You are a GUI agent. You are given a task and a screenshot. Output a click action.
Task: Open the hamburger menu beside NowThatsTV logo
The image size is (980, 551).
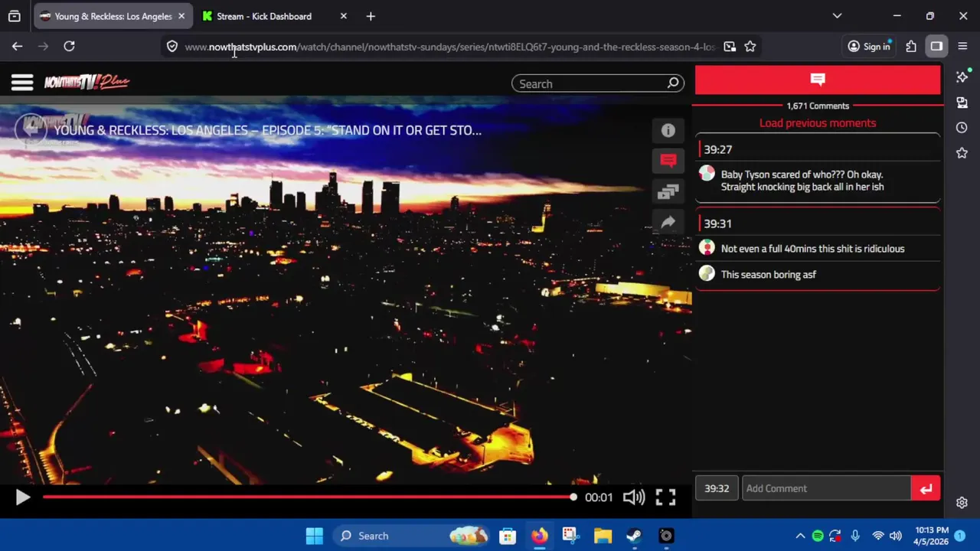click(x=22, y=83)
